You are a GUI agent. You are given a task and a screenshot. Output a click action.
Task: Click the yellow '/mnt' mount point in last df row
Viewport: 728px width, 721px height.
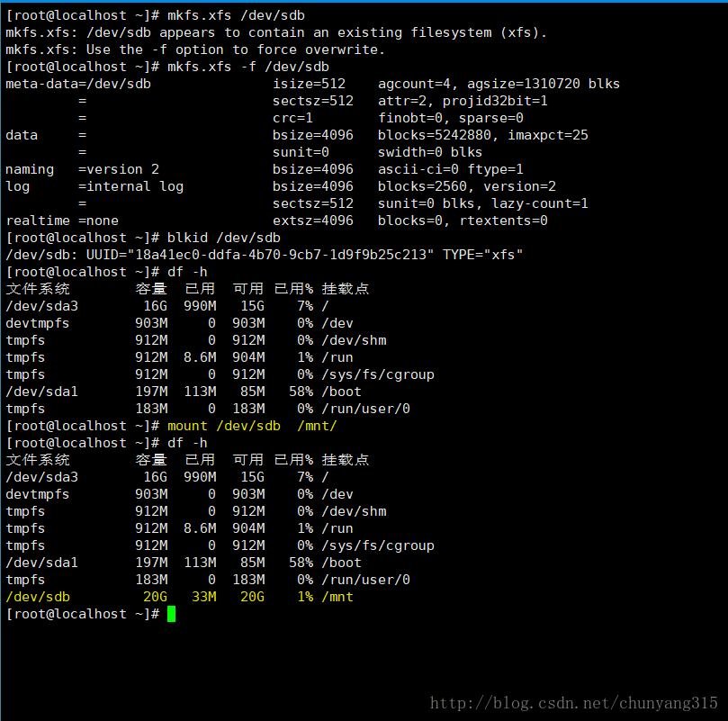(337, 597)
